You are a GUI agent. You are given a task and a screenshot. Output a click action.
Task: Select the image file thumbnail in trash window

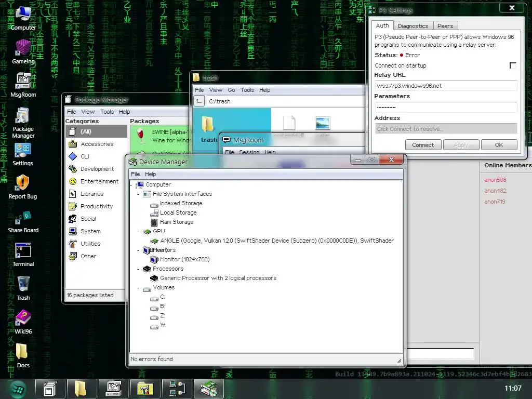[322, 123]
